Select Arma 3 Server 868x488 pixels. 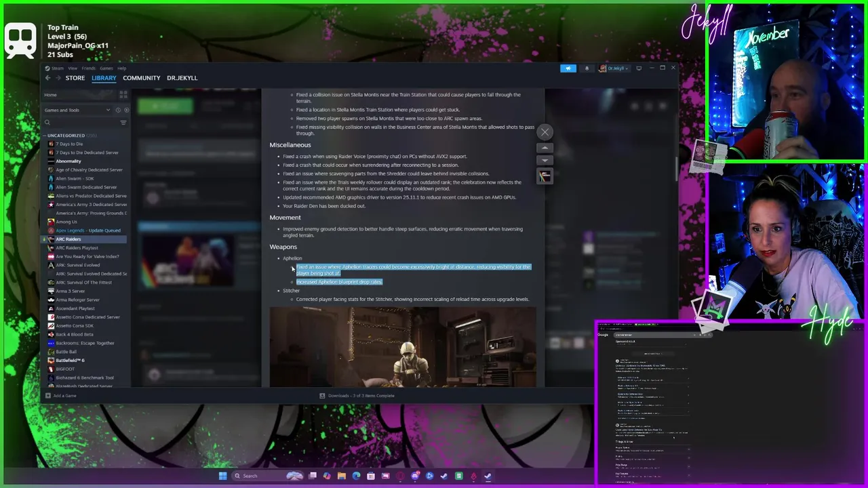(x=70, y=291)
